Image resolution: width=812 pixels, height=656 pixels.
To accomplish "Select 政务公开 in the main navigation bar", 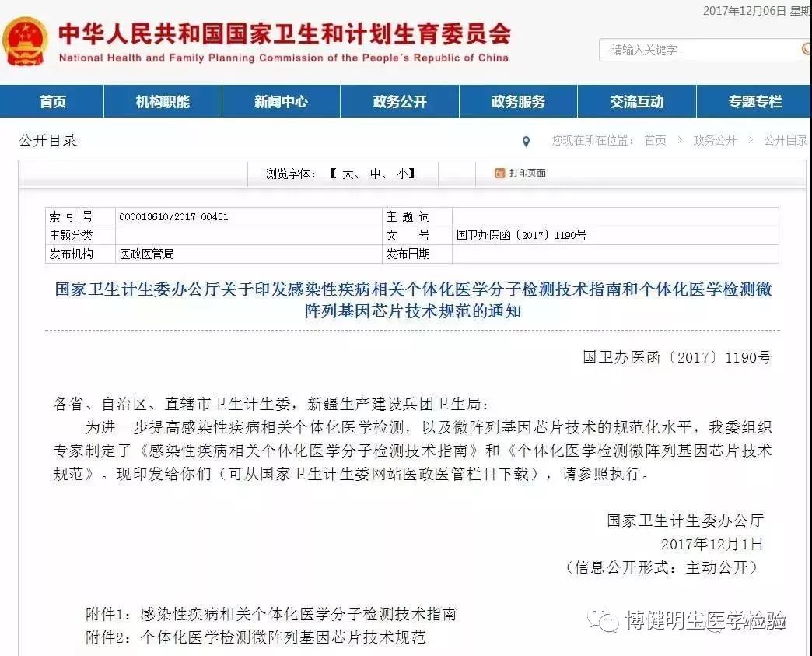I will coord(400,102).
